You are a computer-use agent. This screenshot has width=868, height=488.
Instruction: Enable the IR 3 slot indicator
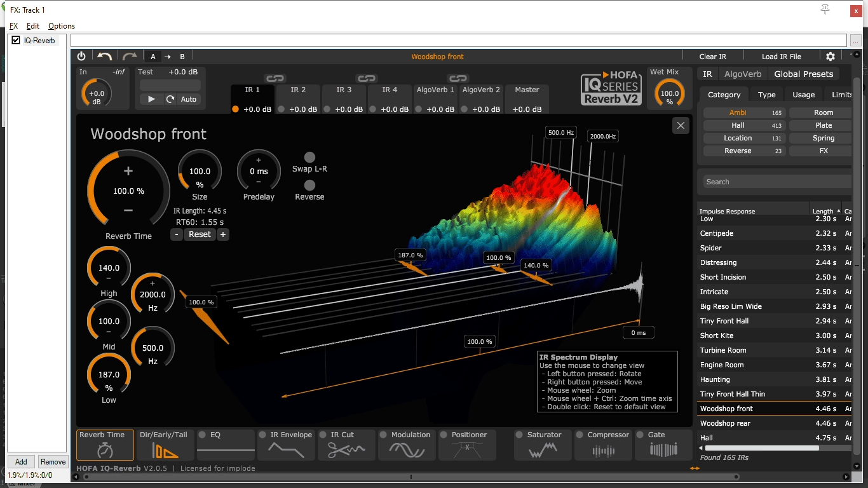327,109
